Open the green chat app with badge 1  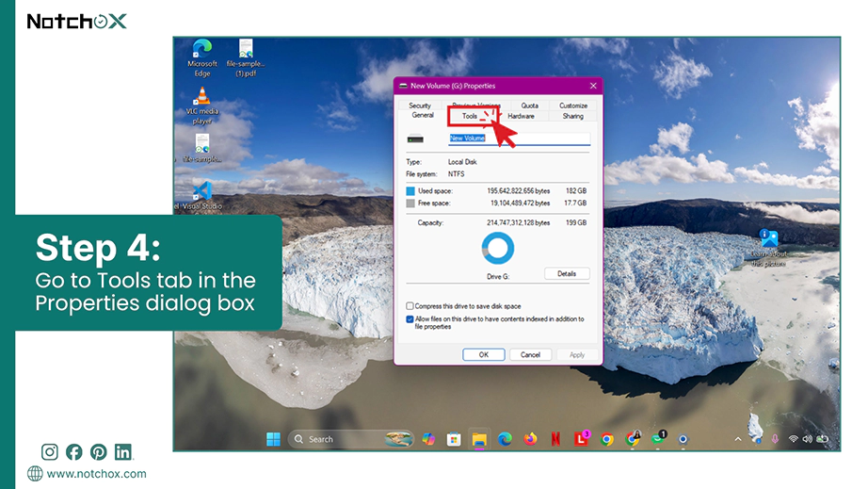coord(659,438)
